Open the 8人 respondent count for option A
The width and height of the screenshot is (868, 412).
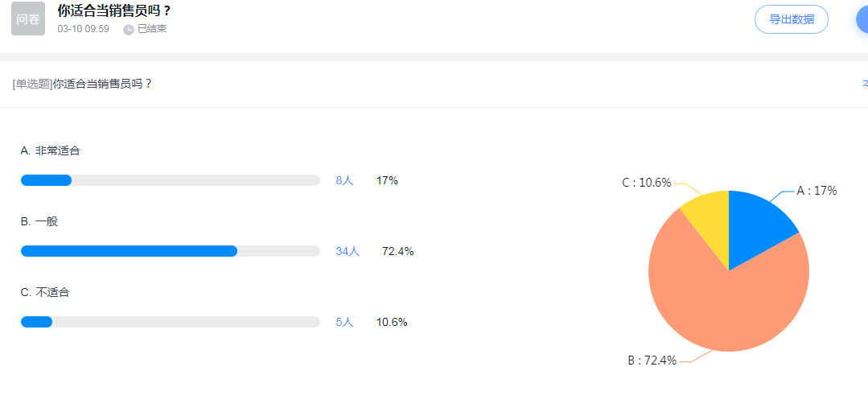pos(344,180)
